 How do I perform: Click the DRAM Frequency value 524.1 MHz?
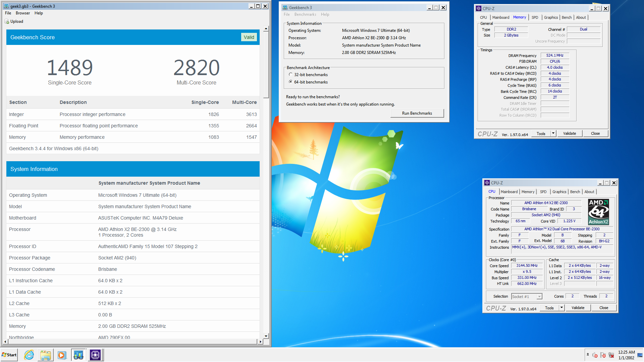(555, 56)
